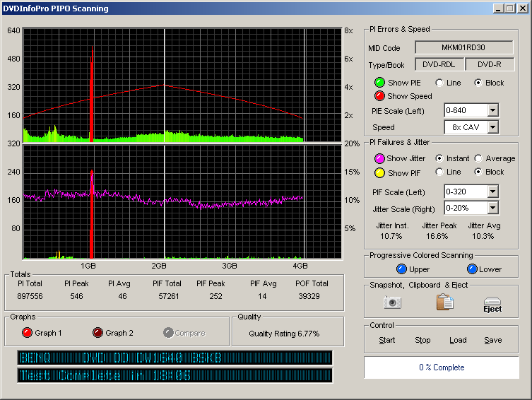Toggle the red Show Speed button
The height and width of the screenshot is (400, 532).
coord(379,96)
